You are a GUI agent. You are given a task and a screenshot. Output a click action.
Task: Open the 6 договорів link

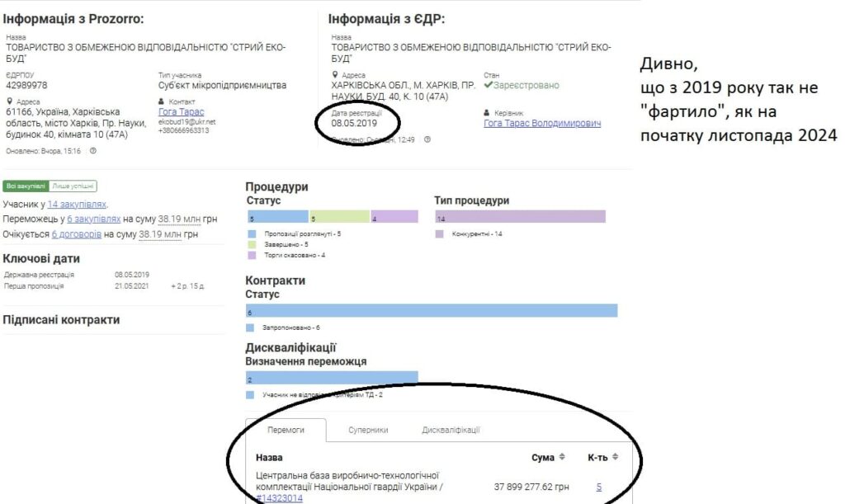[77, 234]
